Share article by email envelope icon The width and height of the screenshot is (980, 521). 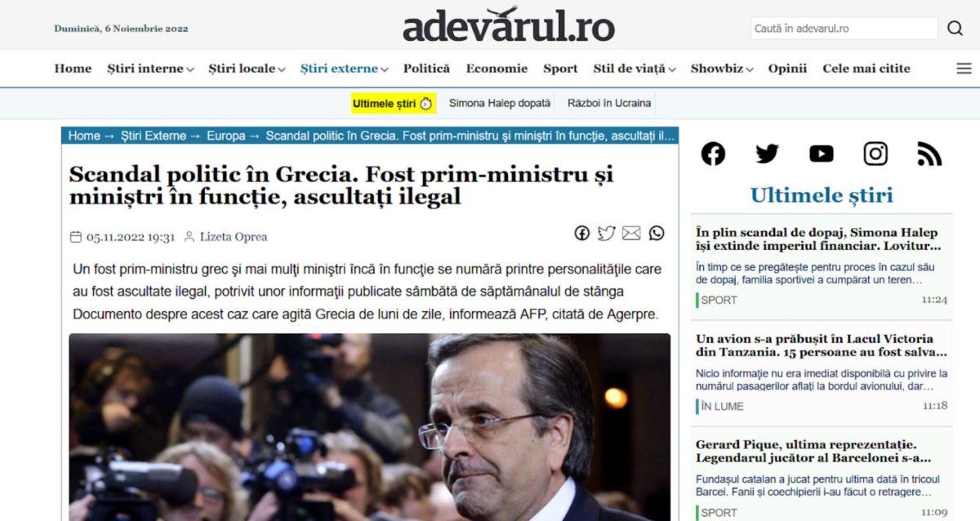point(631,234)
